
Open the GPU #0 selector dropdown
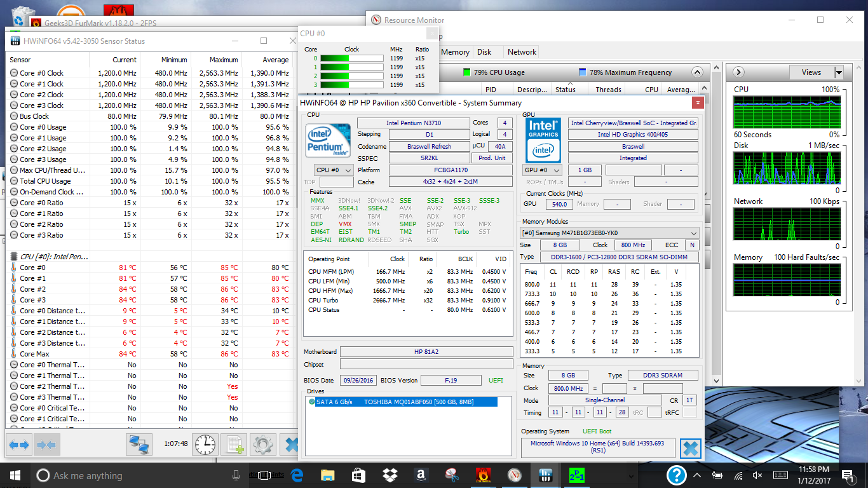(543, 170)
